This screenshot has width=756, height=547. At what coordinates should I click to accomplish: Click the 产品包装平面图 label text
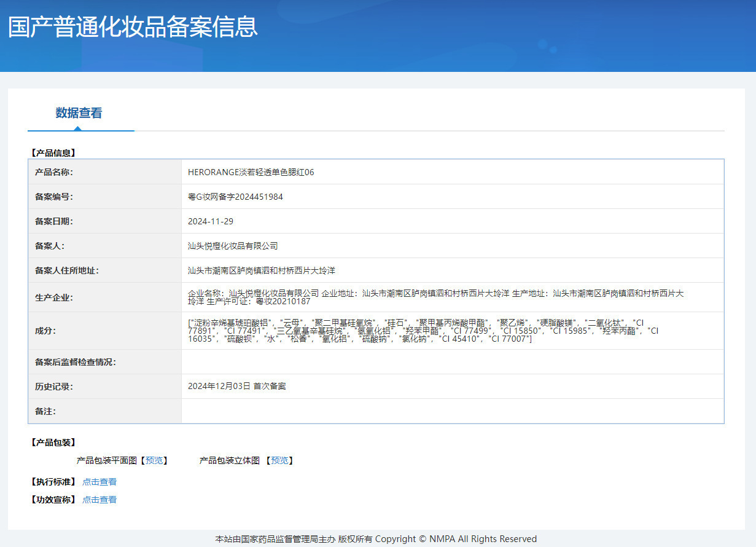click(x=107, y=460)
